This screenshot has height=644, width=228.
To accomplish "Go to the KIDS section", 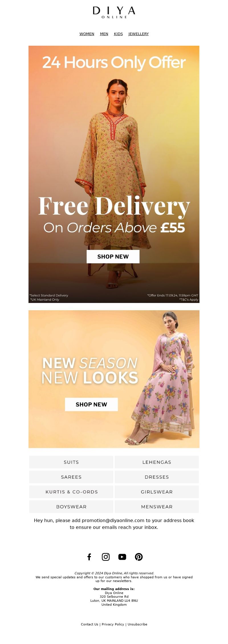I will 118,34.
